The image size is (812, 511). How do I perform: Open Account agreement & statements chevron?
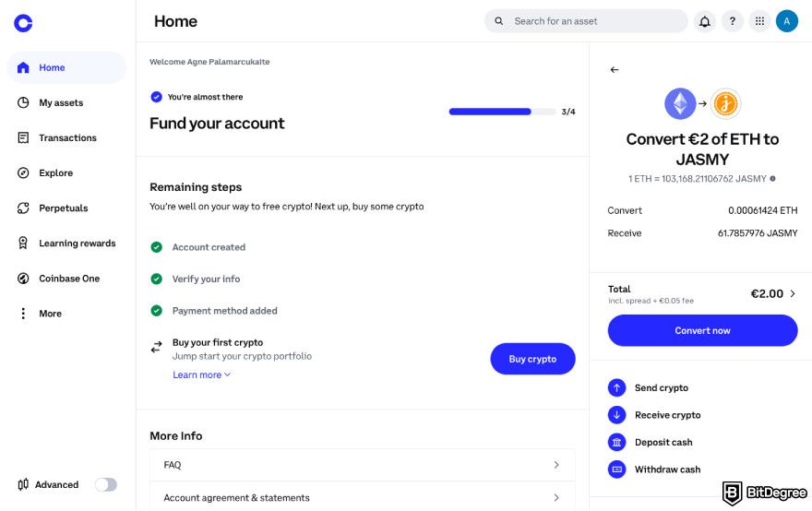(x=556, y=497)
